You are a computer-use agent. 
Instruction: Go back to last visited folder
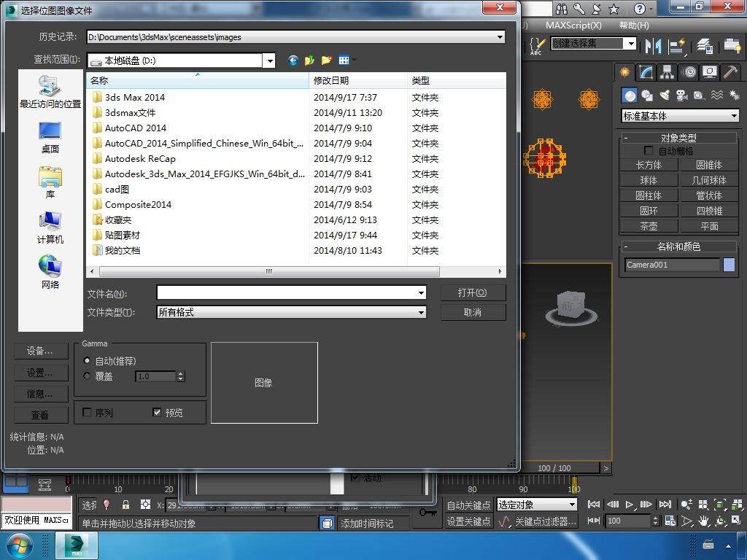tap(293, 60)
